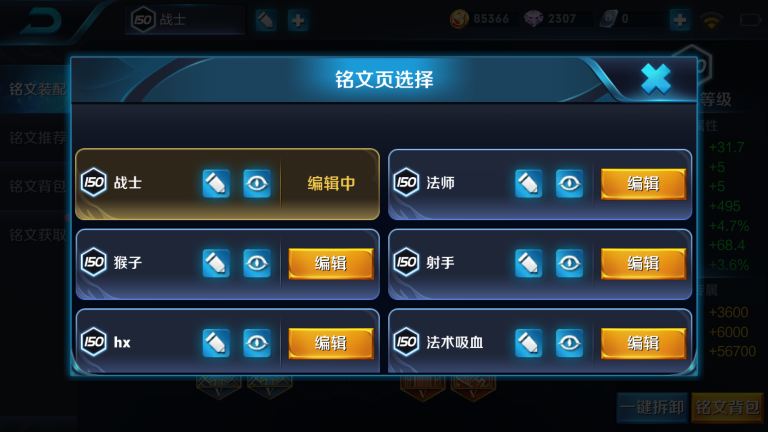The height and width of the screenshot is (432, 768).
Task: Tap the level 150 hexagon badge beside 法师
Action: (x=407, y=183)
